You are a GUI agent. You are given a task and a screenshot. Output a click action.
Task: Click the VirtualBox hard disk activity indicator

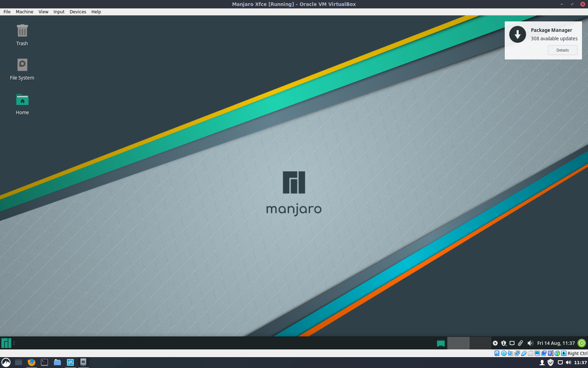tap(497, 353)
